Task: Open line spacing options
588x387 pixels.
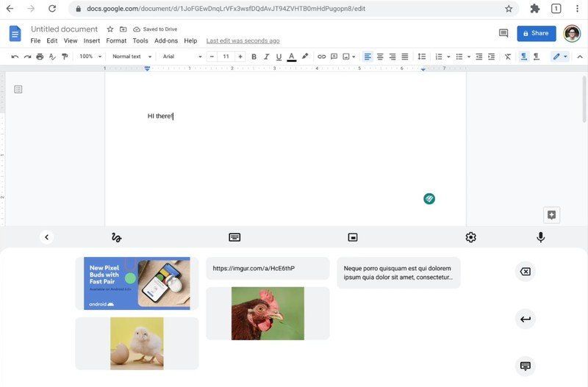Action: click(422, 57)
